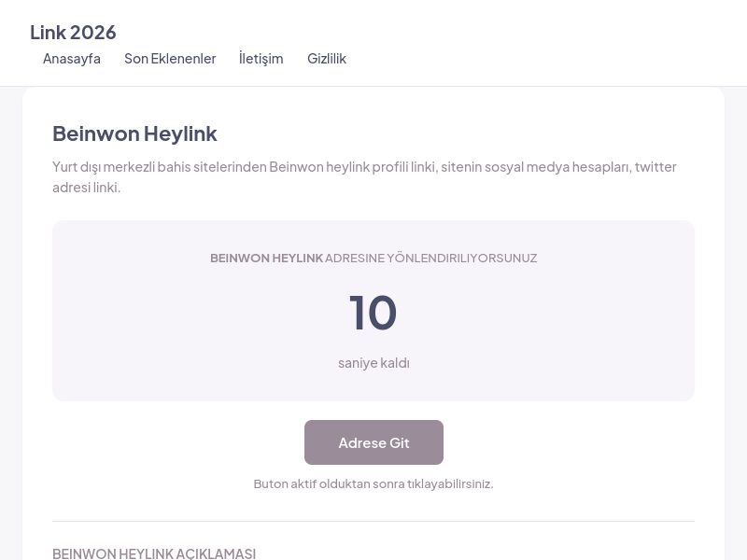Click the 'BEINWON HEYLINK AÇIKLAMASI' section heading
The width and height of the screenshot is (747, 560).
coord(154,553)
